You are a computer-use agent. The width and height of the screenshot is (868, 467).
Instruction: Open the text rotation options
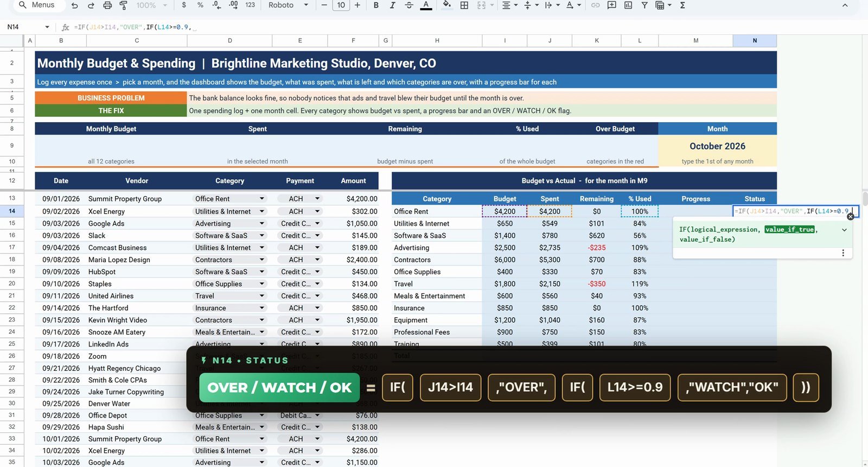tap(573, 5)
